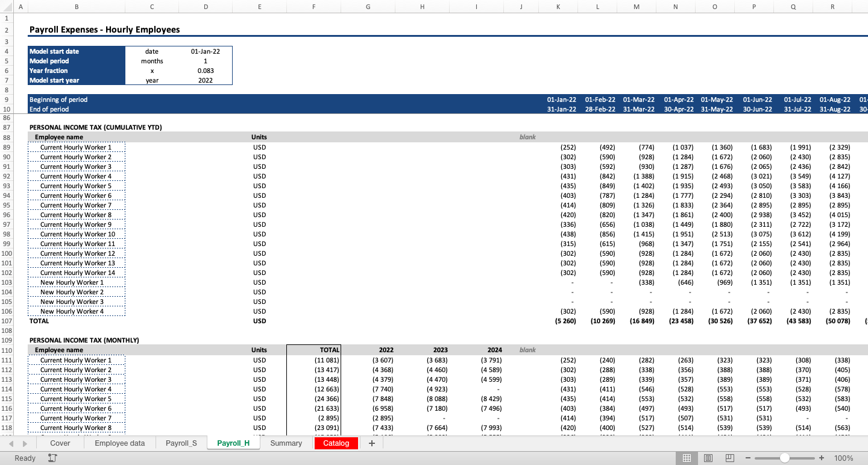Switch to the Payroll_S sheet tab
The image size is (868, 465).
pos(181,443)
